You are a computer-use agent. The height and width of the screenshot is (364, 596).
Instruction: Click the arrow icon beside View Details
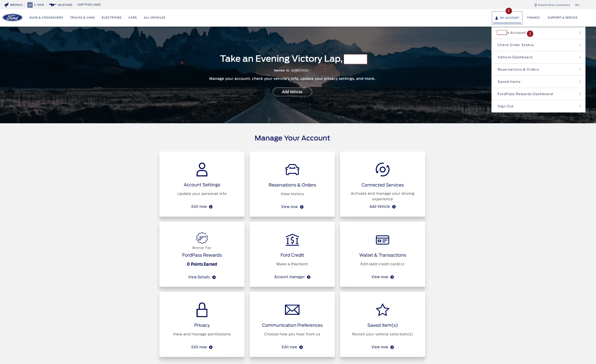214,278
